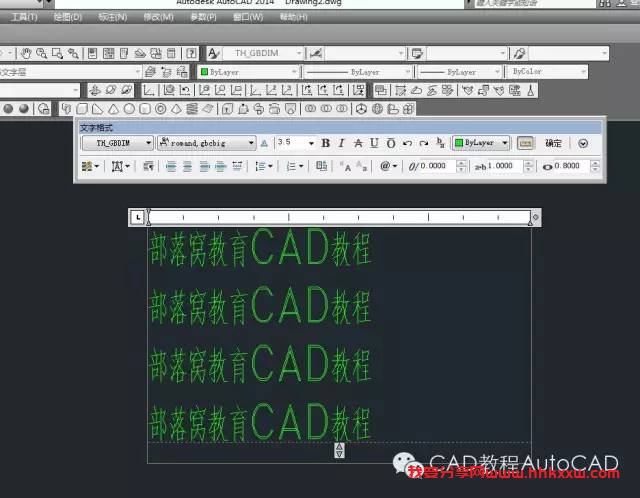Click the Text Style icon beside TH_GBDIM
The width and height of the screenshot is (640, 498).
(x=214, y=53)
